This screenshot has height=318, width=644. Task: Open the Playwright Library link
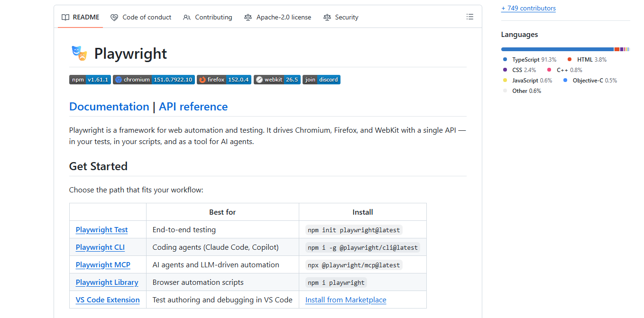(107, 282)
